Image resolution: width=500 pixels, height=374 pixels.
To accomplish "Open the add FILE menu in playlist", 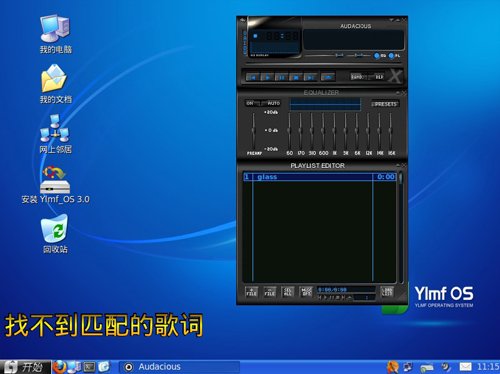I will (x=252, y=292).
